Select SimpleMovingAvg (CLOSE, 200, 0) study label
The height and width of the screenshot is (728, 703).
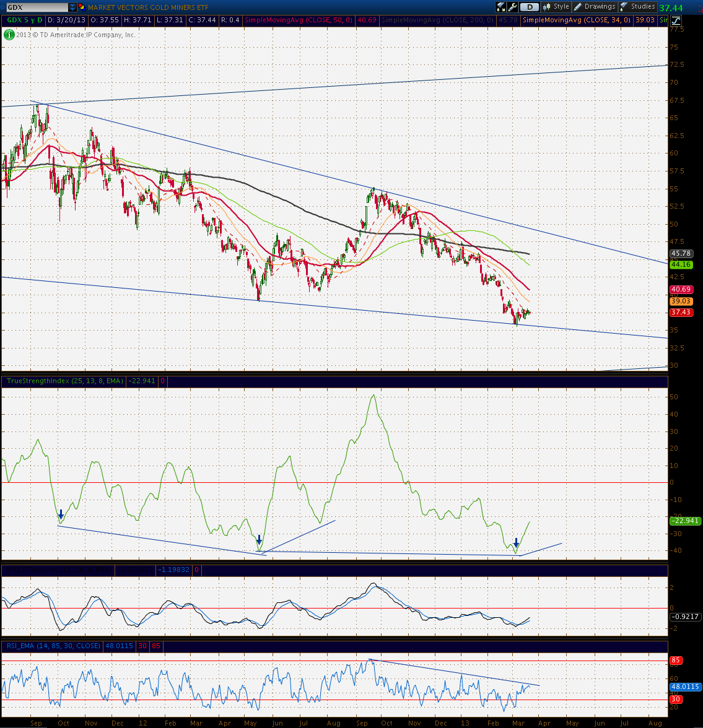coord(437,20)
